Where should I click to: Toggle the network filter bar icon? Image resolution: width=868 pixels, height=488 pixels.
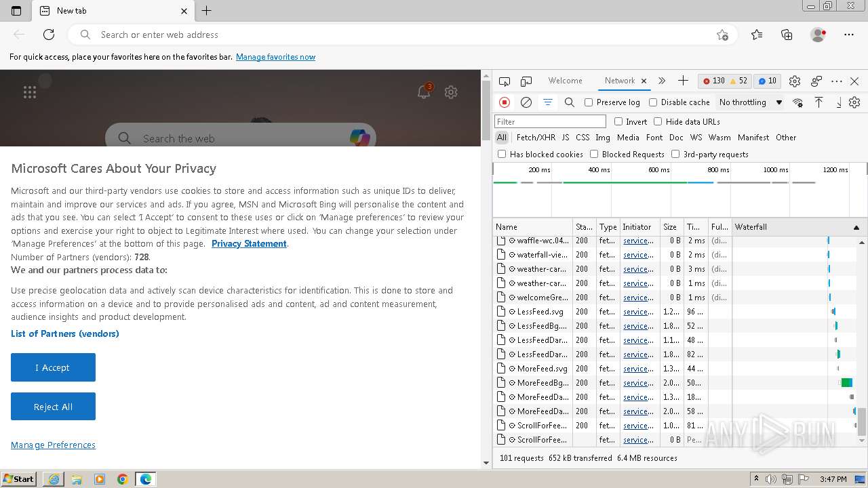(548, 102)
